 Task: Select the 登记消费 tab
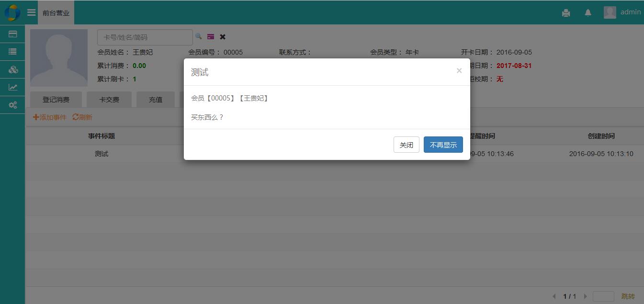[x=56, y=100]
